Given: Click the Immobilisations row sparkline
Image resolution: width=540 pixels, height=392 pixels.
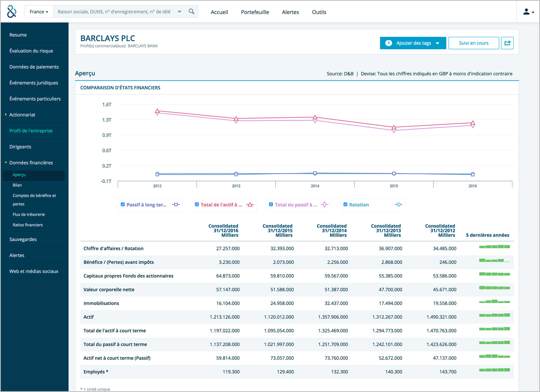Looking at the screenshot, I should click(x=494, y=301).
